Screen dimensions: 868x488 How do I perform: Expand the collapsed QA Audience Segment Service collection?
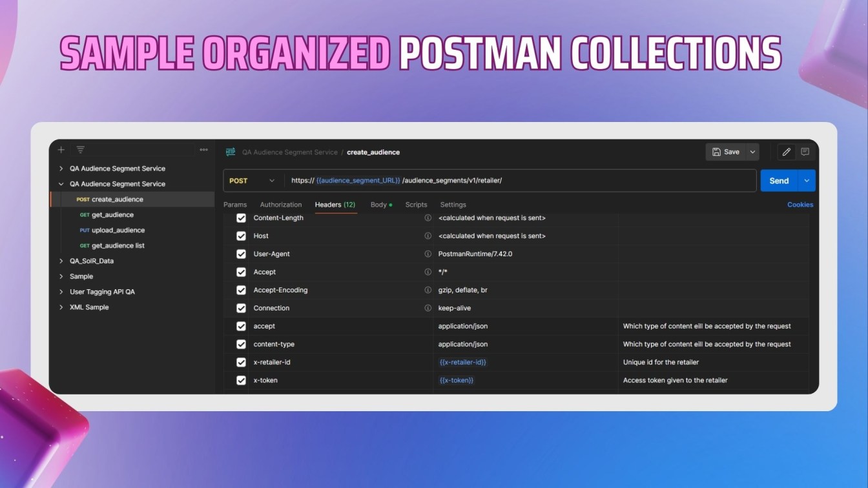tap(61, 168)
